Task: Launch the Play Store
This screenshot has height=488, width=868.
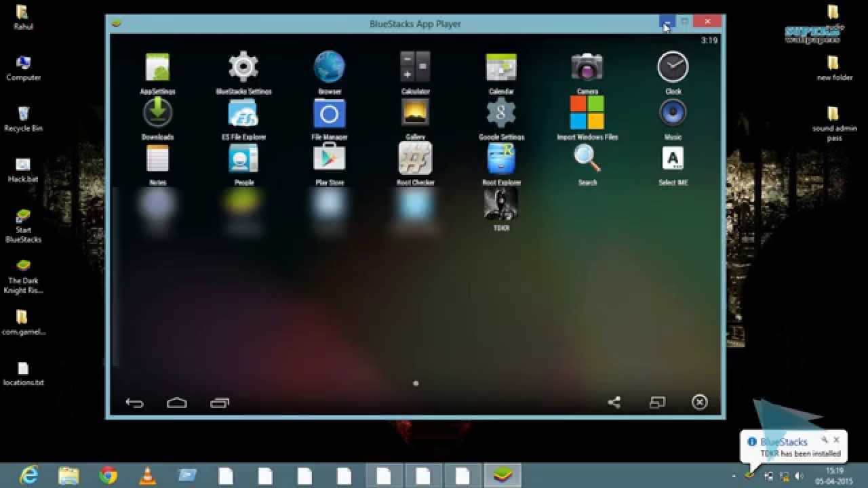Action: click(x=330, y=159)
